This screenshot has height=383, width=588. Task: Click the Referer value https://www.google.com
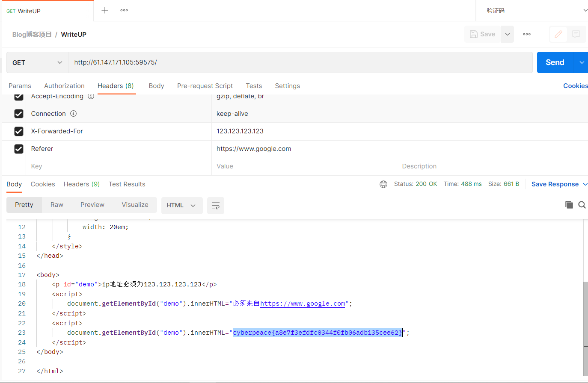(254, 149)
